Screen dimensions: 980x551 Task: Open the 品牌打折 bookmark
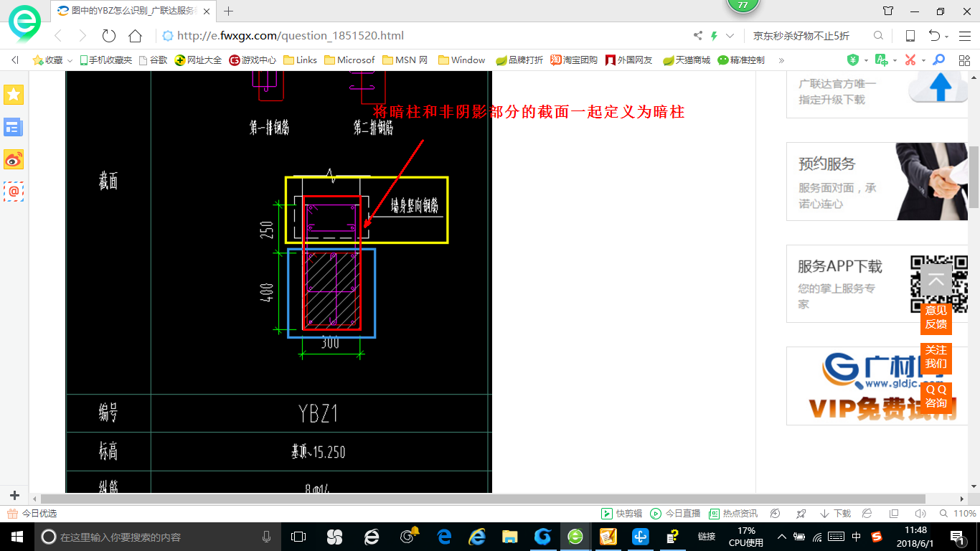(x=519, y=60)
